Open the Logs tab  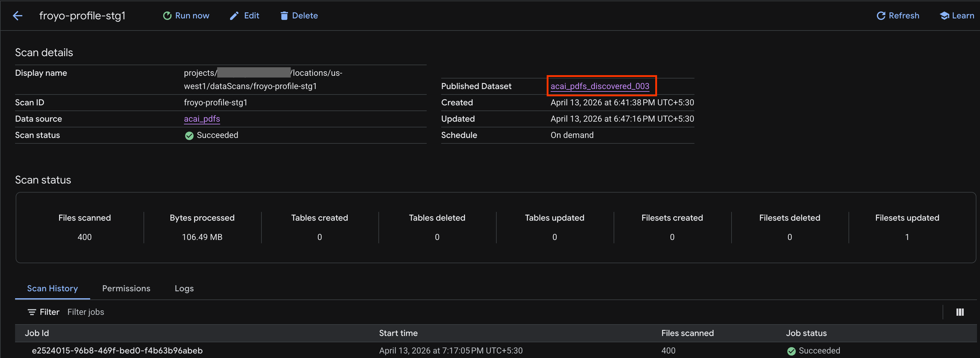click(184, 288)
